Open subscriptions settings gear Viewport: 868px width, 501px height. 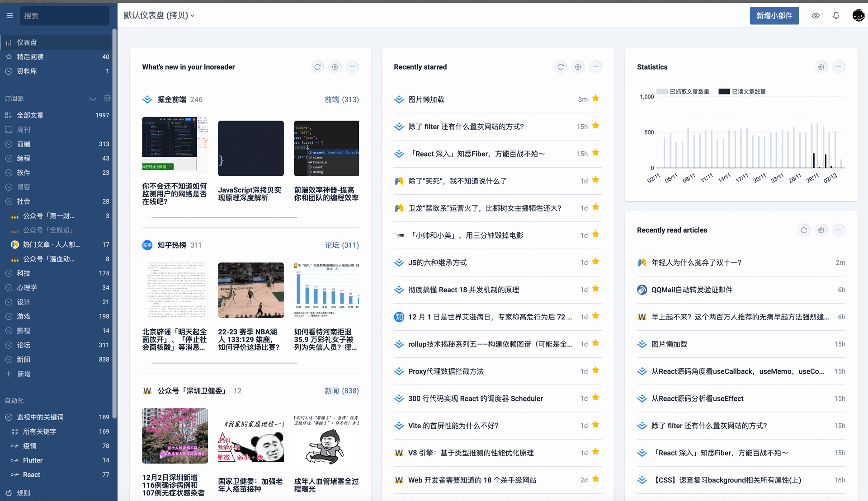(x=107, y=98)
